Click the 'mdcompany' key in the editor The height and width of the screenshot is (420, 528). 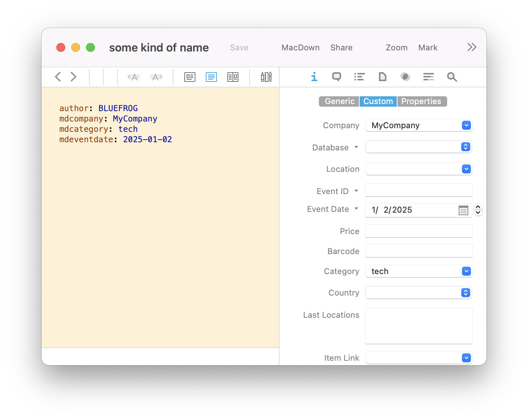[x=81, y=119]
